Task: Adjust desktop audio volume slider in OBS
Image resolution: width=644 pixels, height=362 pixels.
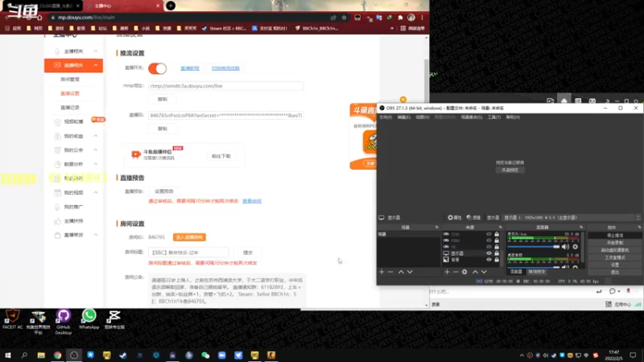Action: pos(533,267)
